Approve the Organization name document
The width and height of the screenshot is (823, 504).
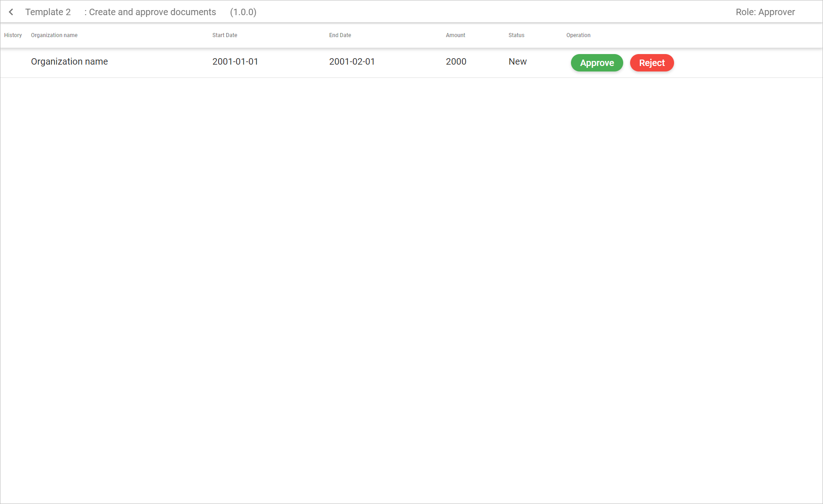coord(597,63)
